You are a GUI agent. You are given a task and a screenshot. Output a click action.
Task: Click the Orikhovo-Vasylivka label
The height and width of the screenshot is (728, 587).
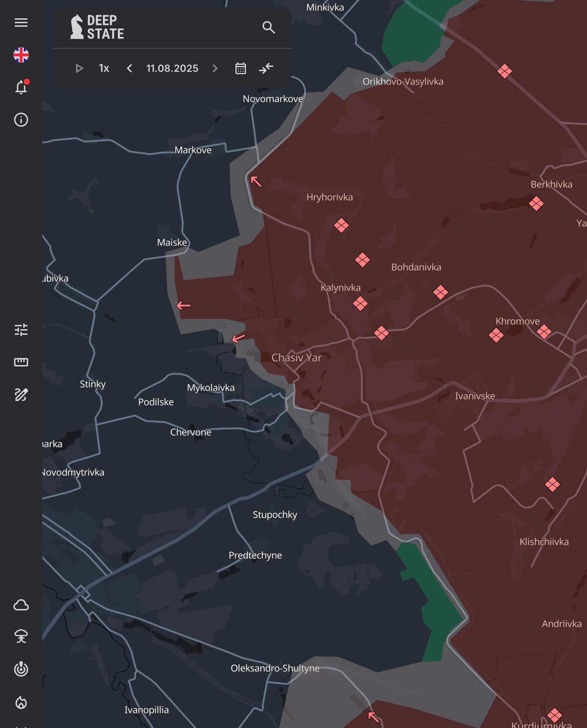pos(403,82)
